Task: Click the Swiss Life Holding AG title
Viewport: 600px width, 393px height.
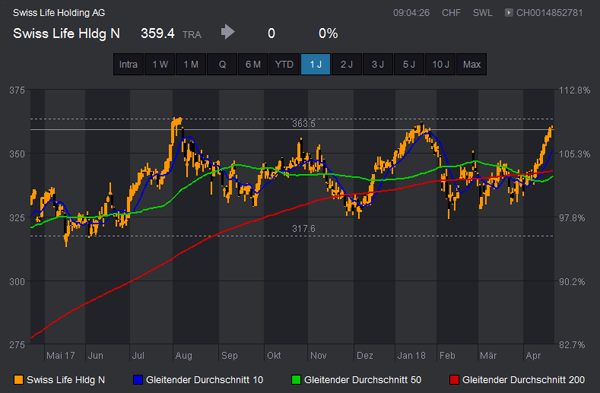Action: click(59, 13)
